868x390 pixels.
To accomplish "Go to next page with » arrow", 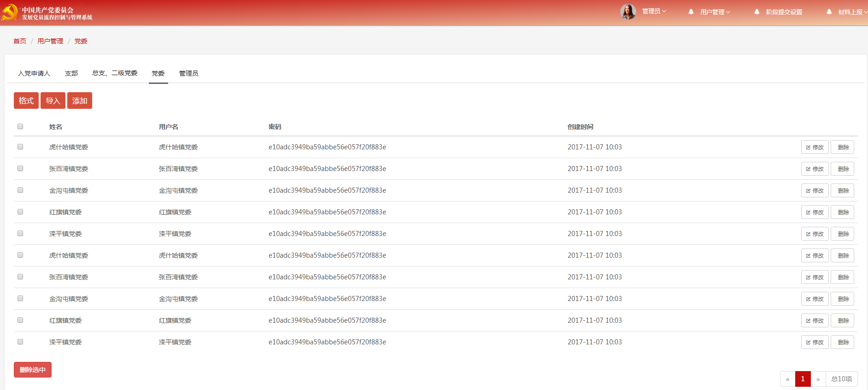I will click(818, 379).
